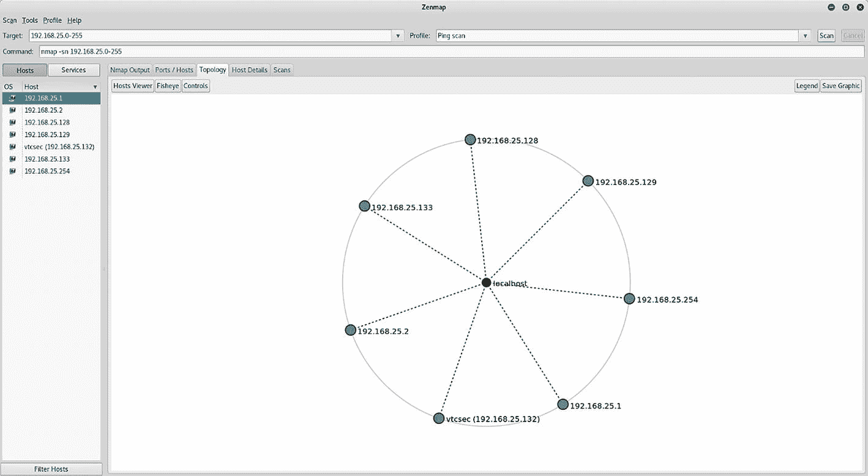Click into the Target input field
The width and height of the screenshot is (868, 476).
(211, 36)
